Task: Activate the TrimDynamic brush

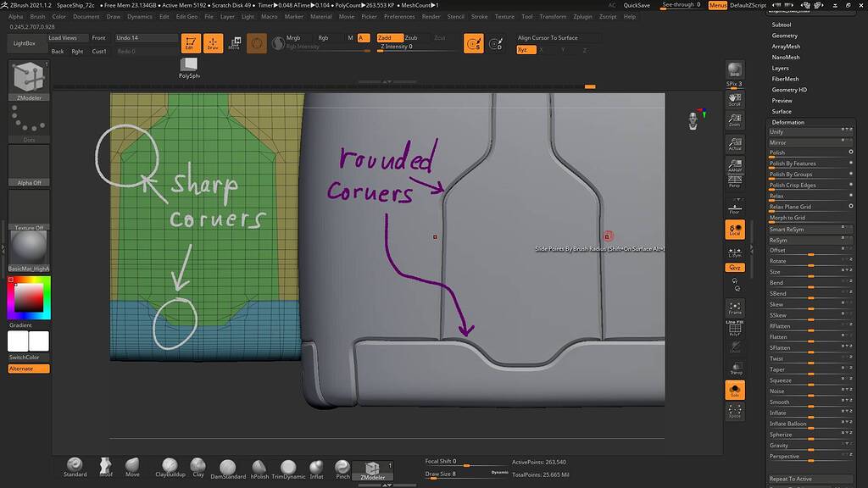Action: (x=287, y=465)
